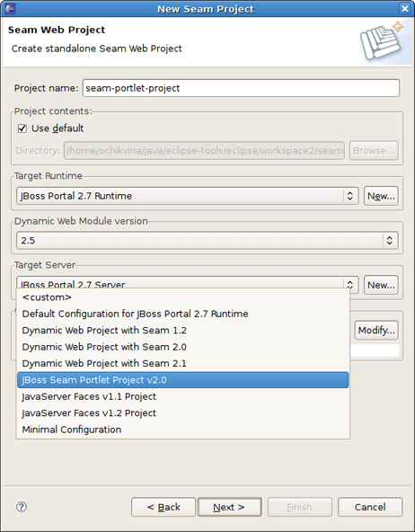Close the New Seam Project dialog
The image size is (415, 532).
pos(405,8)
